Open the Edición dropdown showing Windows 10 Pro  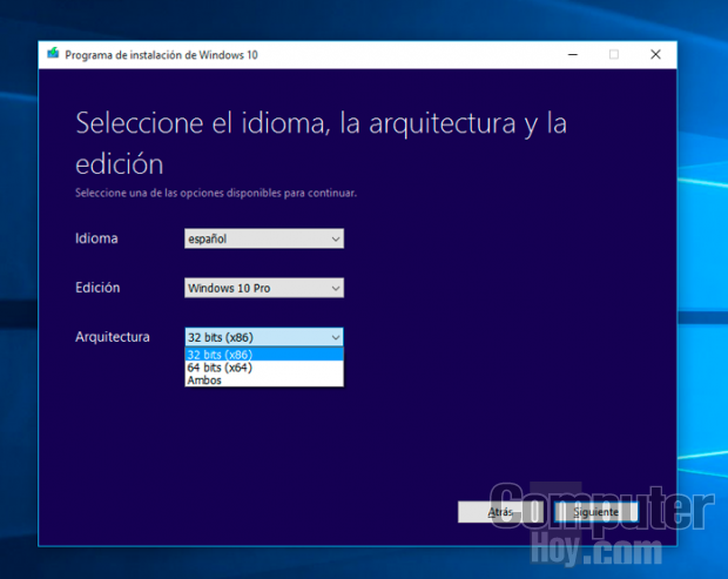264,288
